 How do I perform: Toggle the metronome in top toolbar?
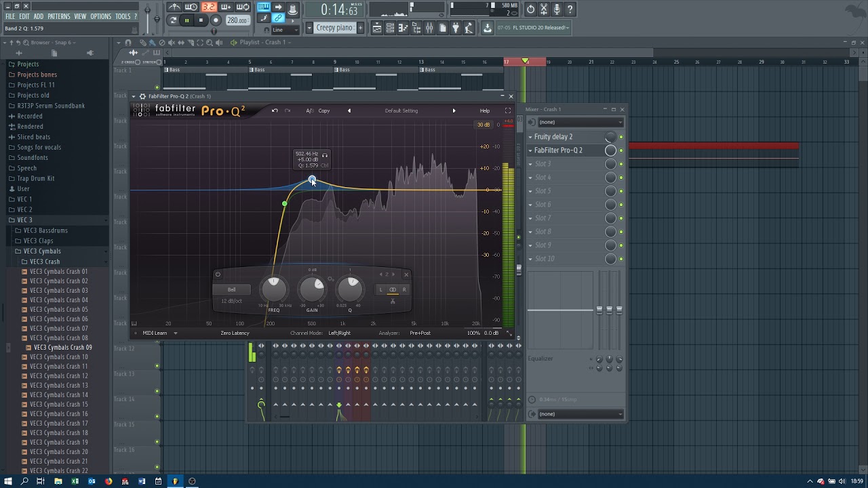coord(175,7)
